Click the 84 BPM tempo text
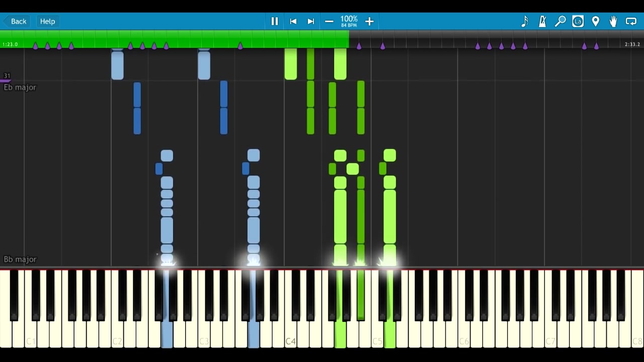644x362 pixels. point(349,25)
